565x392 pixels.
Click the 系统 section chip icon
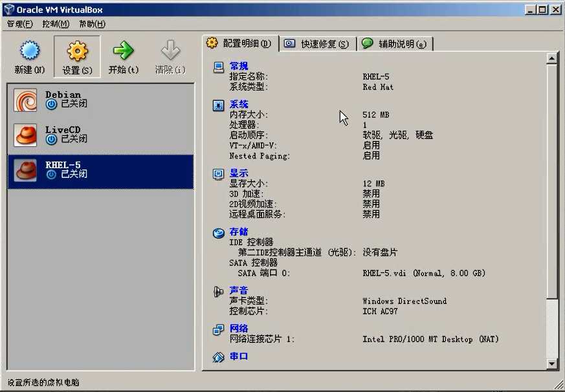point(218,105)
